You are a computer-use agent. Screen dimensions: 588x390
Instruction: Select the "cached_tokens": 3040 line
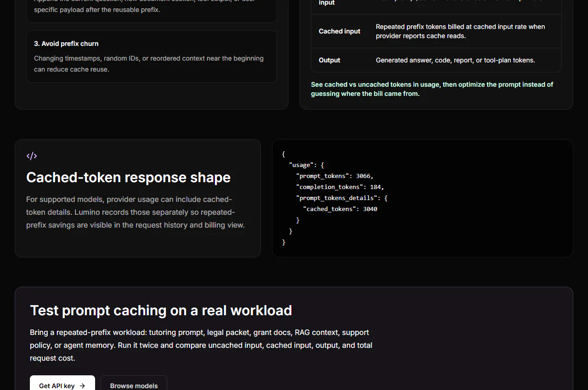click(x=340, y=209)
